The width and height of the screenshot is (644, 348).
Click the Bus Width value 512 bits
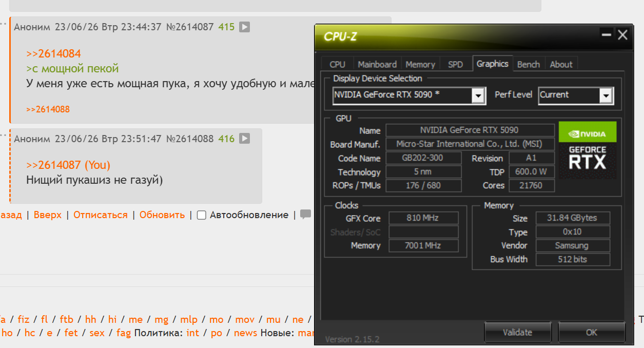[x=573, y=260]
